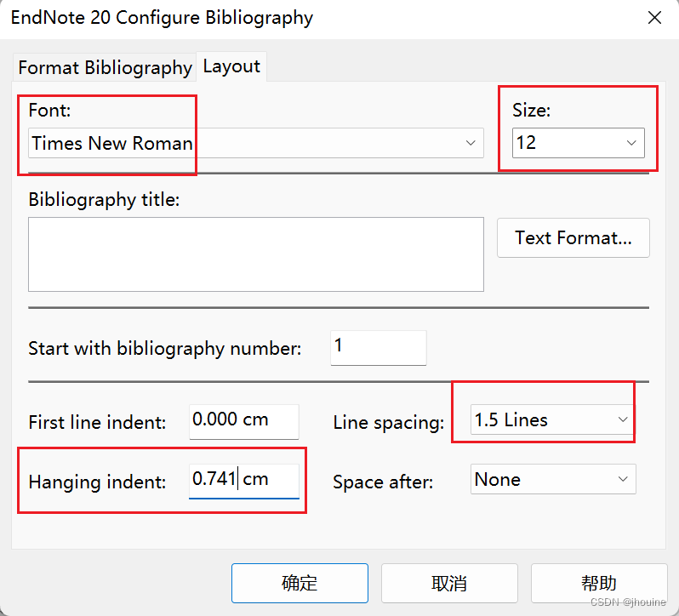Image resolution: width=679 pixels, height=616 pixels.
Task: Click the Start with bibliography number field
Action: click(x=378, y=347)
